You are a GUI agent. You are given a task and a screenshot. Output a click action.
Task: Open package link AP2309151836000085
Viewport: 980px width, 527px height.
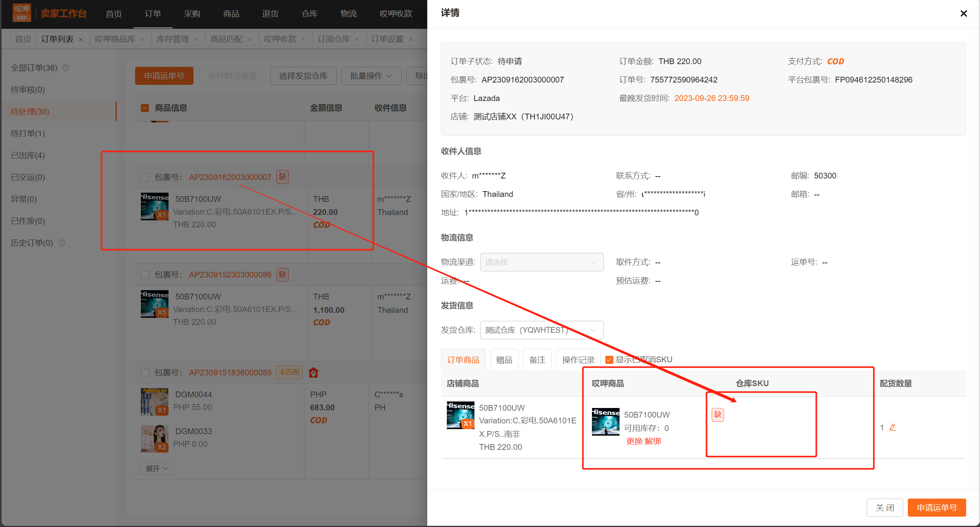tap(230, 372)
